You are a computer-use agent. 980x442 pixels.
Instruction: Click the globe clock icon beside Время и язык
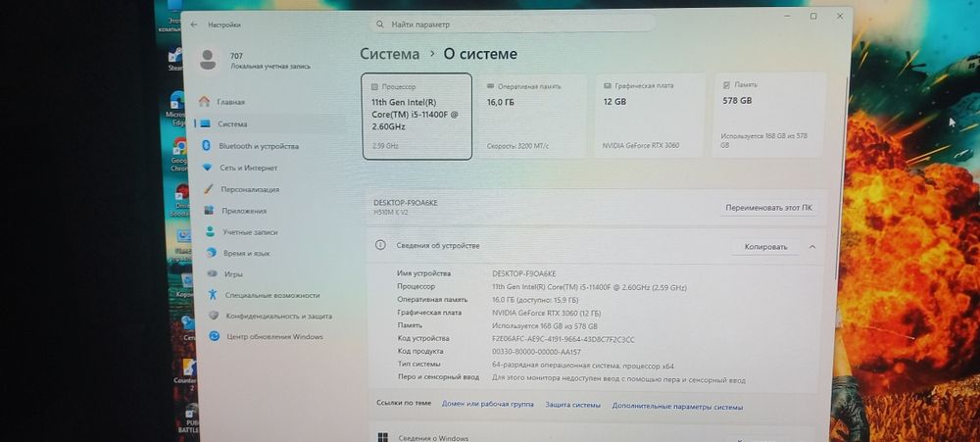pos(212,253)
